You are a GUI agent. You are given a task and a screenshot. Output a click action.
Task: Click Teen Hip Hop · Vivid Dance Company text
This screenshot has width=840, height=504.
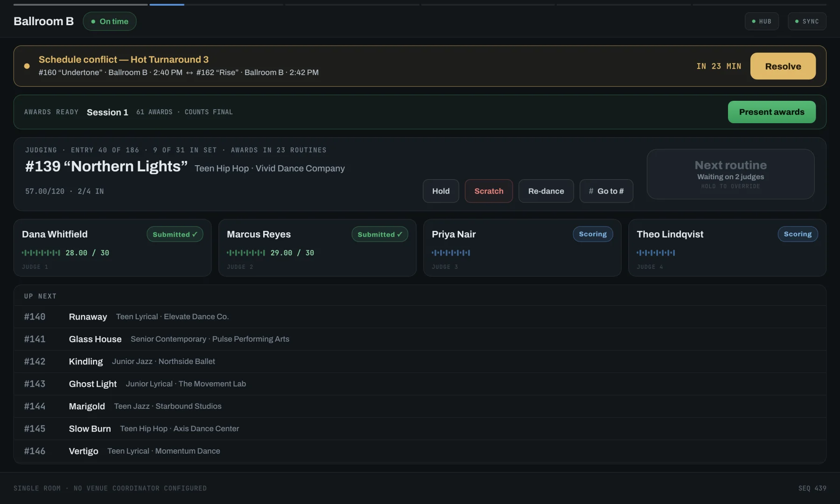tap(270, 168)
